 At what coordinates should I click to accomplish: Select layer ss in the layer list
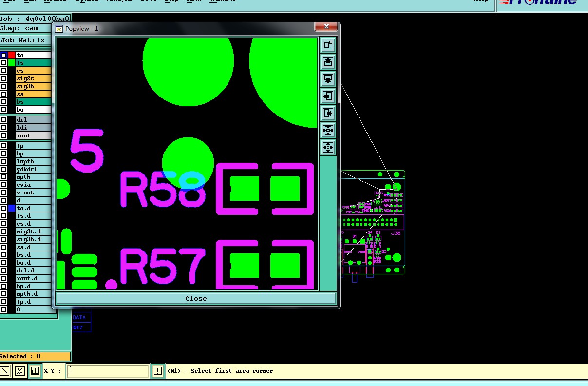coord(33,94)
